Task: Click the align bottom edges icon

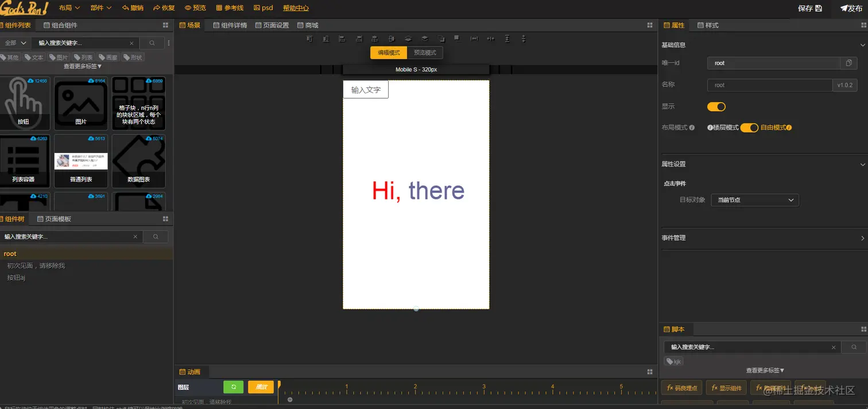Action: 326,39
